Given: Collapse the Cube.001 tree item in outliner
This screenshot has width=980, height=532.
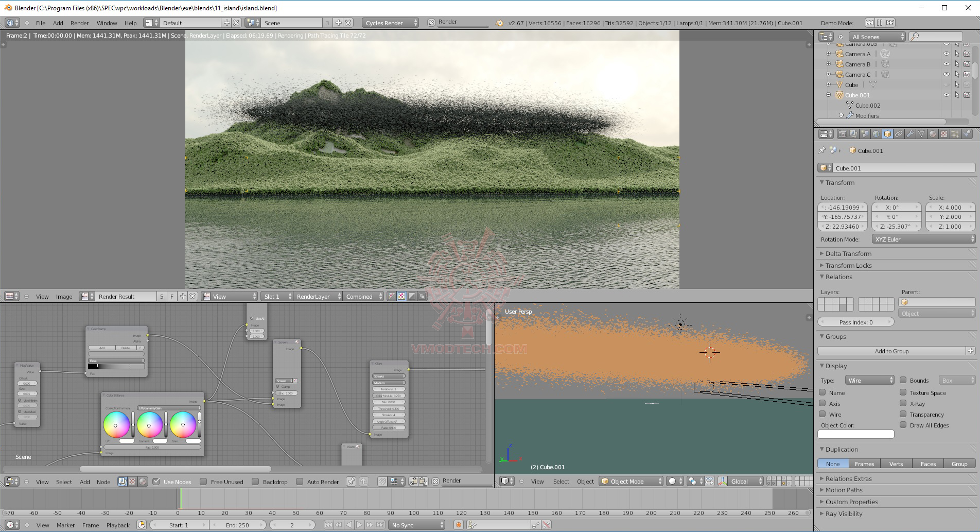Looking at the screenshot, I should tap(829, 95).
